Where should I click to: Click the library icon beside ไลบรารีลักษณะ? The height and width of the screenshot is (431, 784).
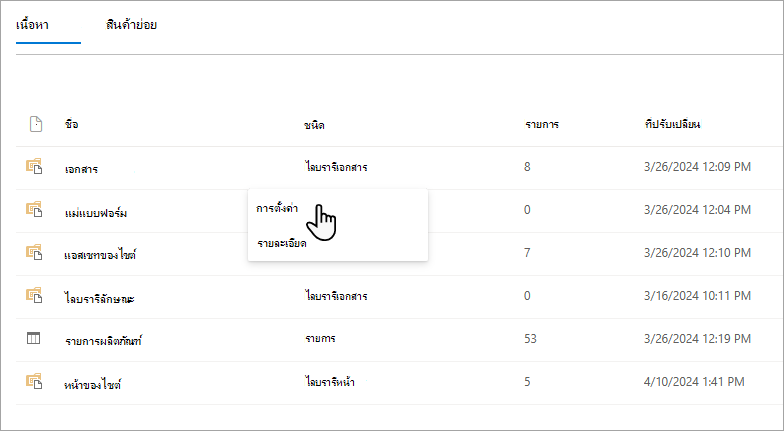34,295
